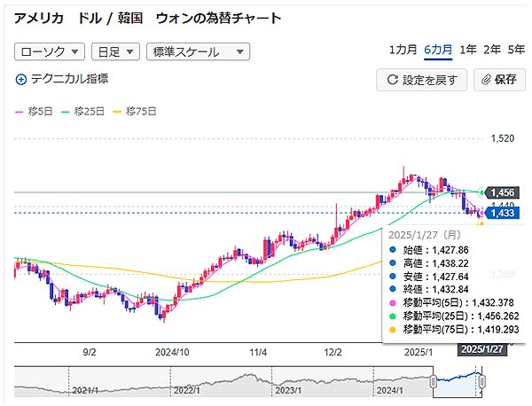Click the 12/2 date axis label

(x=332, y=353)
